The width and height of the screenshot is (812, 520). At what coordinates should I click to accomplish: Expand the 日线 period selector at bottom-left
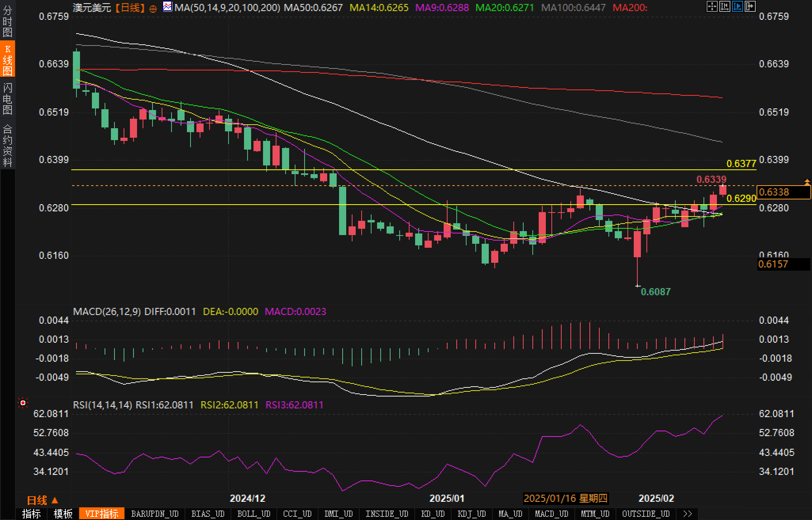tap(42, 500)
